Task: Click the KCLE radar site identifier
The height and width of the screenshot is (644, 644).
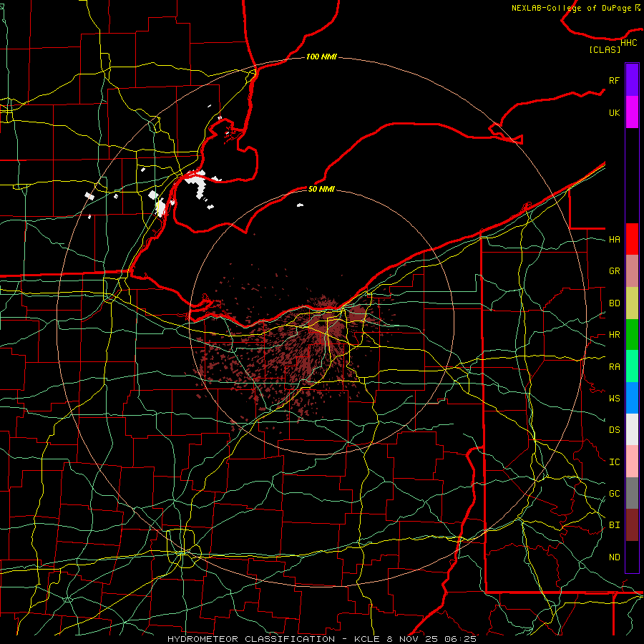Action: pos(366,639)
